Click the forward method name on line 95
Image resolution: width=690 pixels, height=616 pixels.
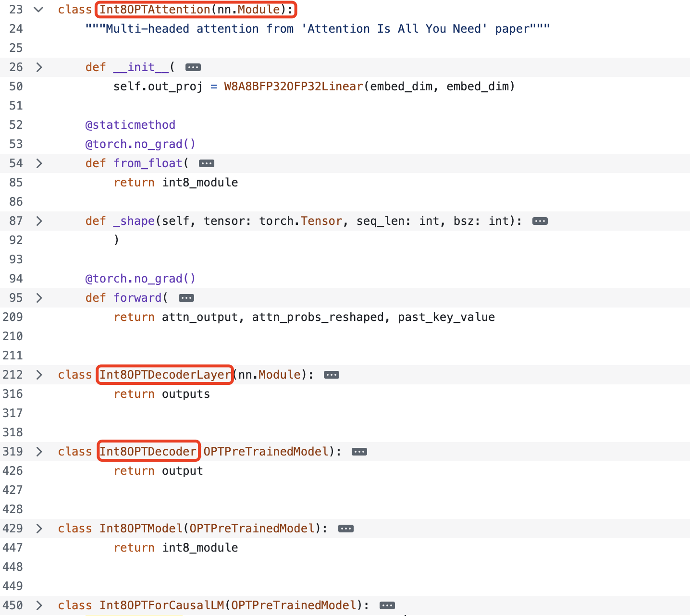[x=137, y=298]
